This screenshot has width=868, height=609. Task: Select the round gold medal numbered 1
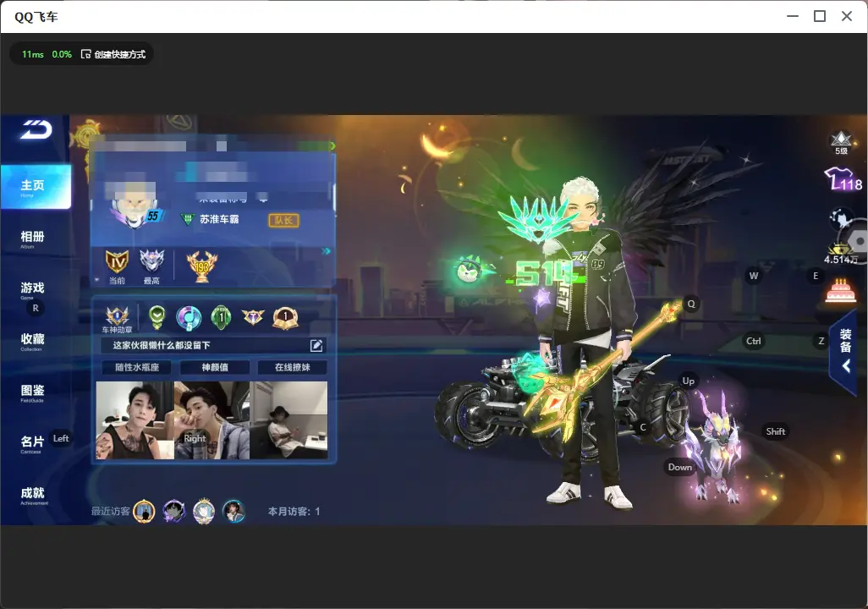[286, 318]
